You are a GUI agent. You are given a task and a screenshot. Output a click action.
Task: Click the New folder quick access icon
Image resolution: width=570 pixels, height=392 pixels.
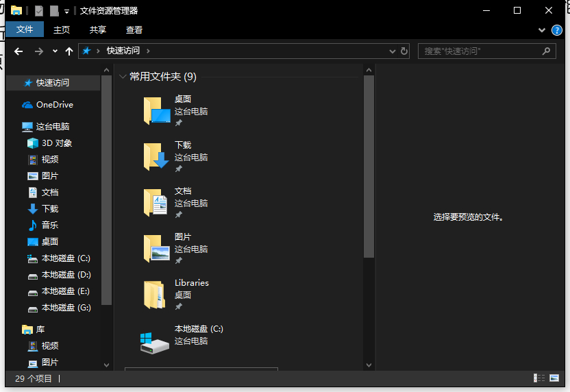pyautogui.click(x=54, y=11)
